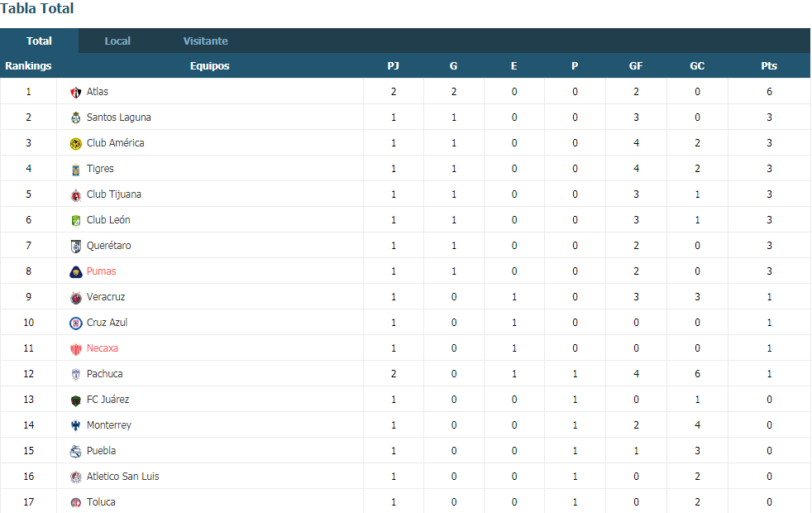
Task: Open the Club Tijuana team name
Action: (x=114, y=194)
